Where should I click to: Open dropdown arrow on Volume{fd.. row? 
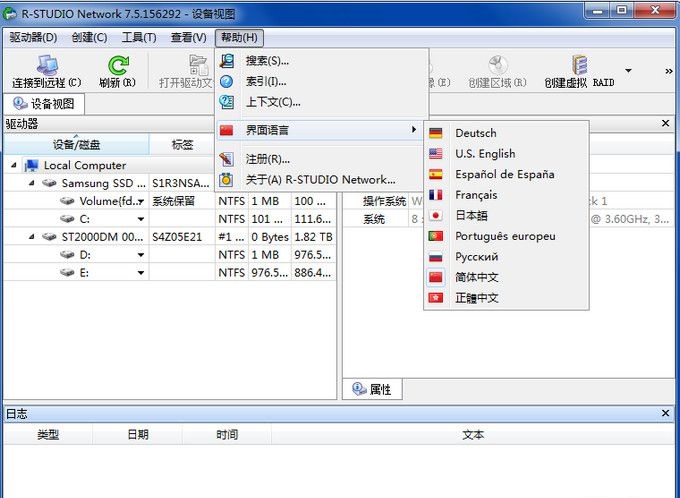(141, 201)
